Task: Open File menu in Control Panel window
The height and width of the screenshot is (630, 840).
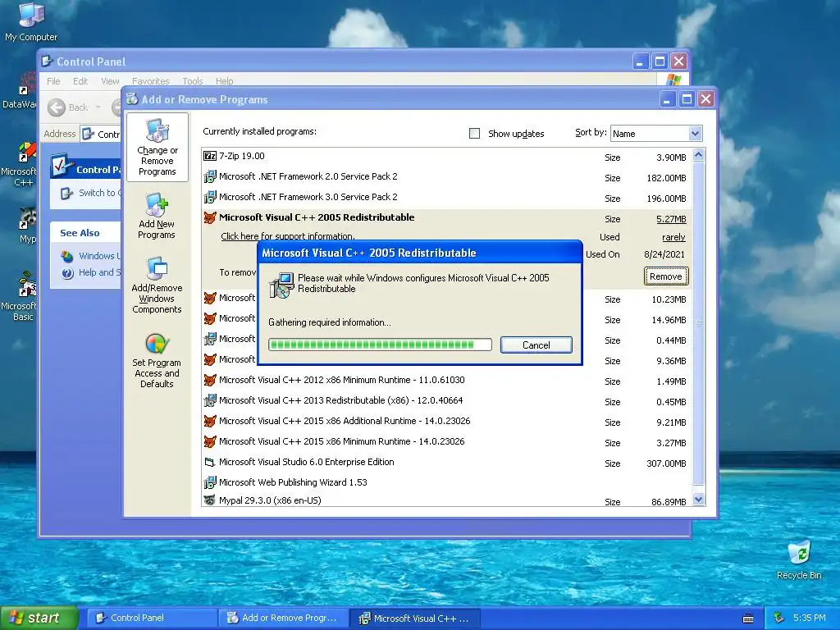Action: [53, 81]
